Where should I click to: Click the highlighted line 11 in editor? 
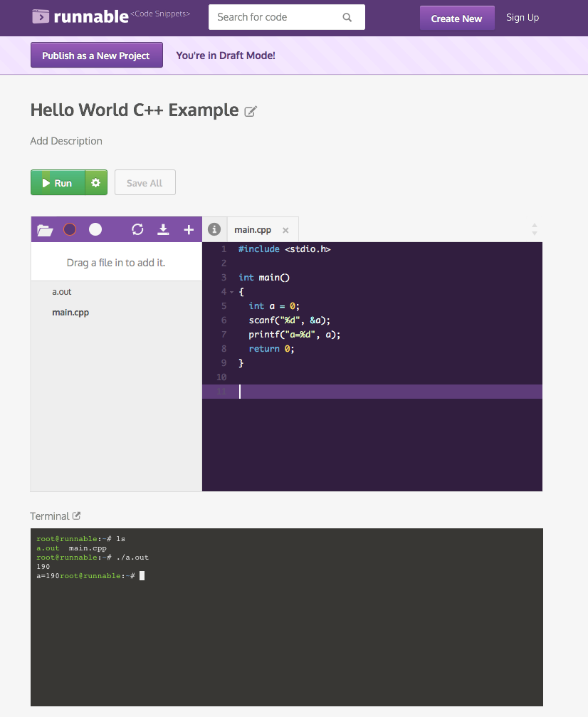pos(372,392)
